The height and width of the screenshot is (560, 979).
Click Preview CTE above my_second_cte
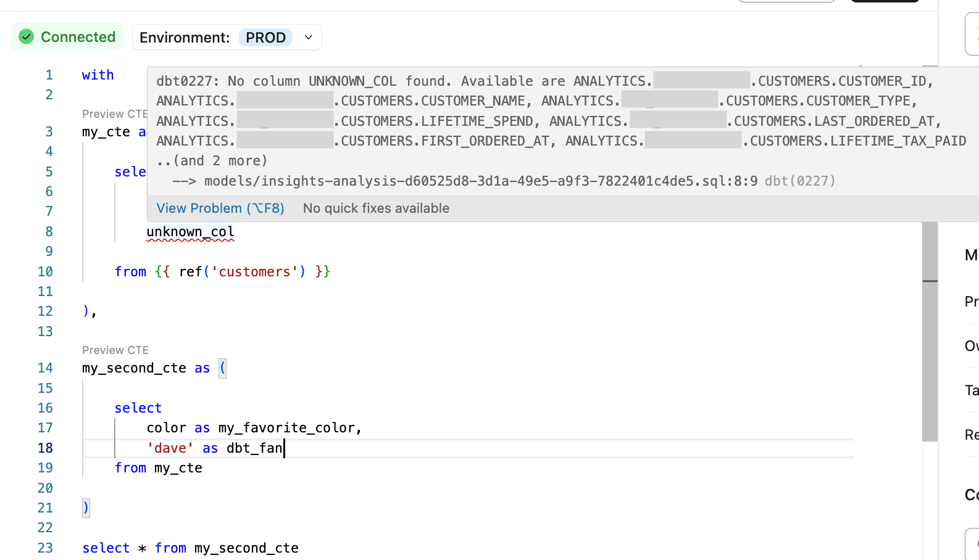pyautogui.click(x=115, y=350)
